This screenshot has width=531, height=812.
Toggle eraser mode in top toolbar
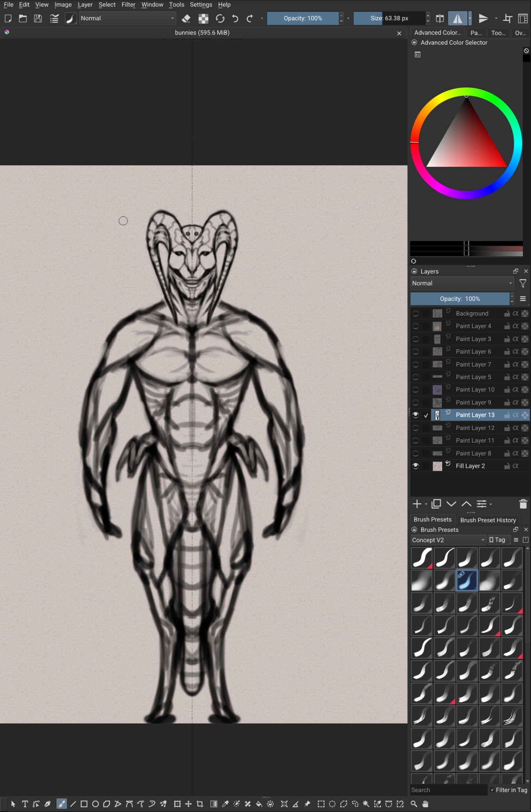point(186,18)
